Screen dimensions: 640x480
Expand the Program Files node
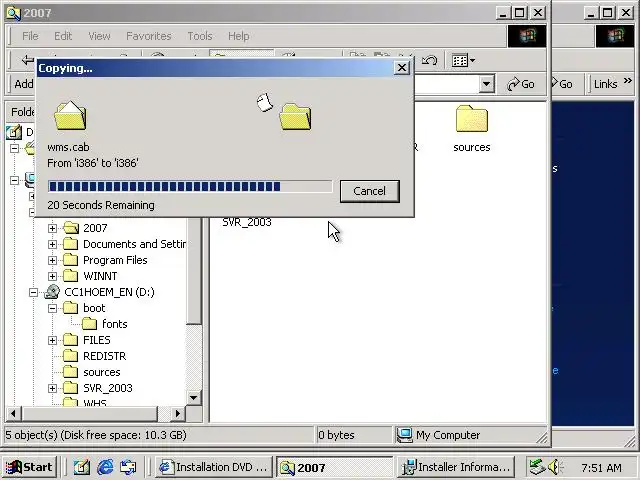pyautogui.click(x=52, y=260)
